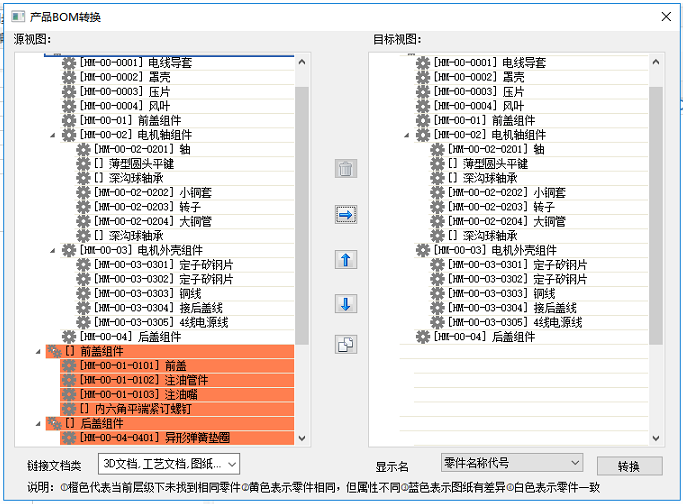
Task: Click gear icon of 转子 in target view
Action: pos(437,207)
